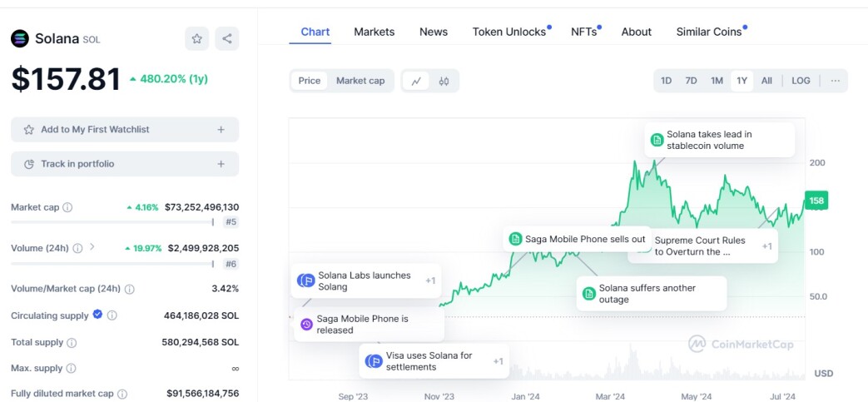Open the chart's three-dot more options menu

(836, 81)
